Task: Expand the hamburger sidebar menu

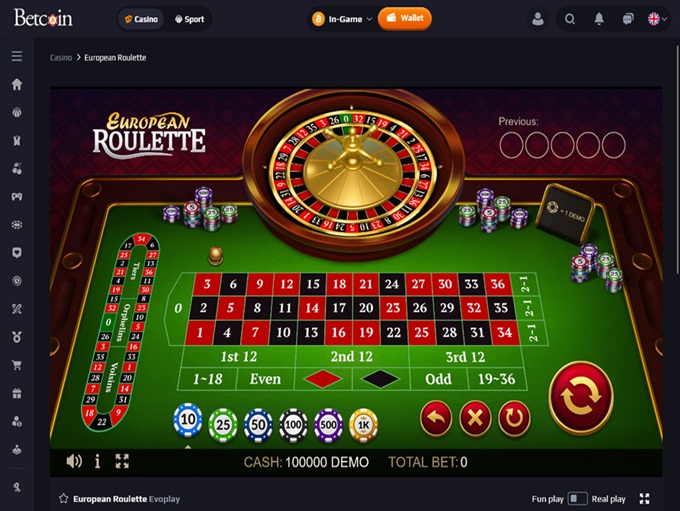Action: pyautogui.click(x=17, y=56)
